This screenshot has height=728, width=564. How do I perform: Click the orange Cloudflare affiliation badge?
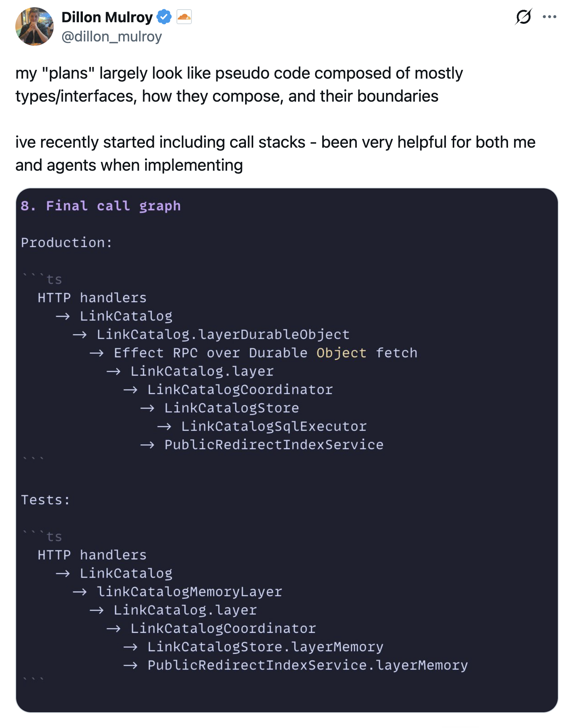pyautogui.click(x=184, y=17)
